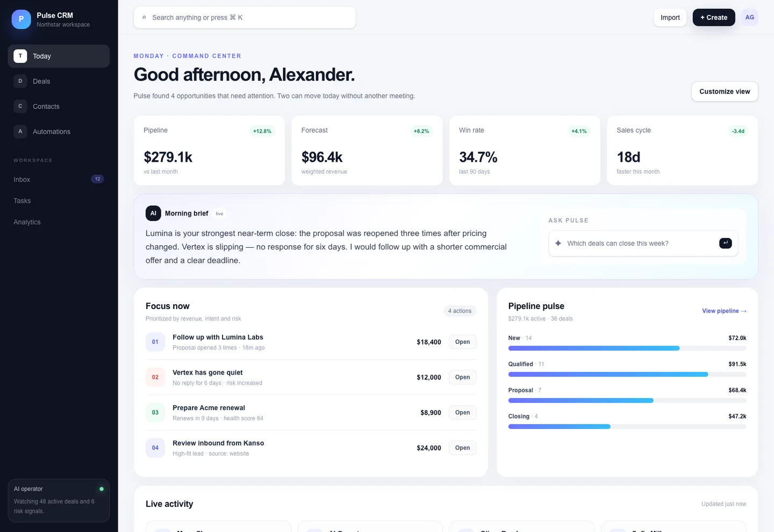Screen dimensions: 774x532
Task: Click the Closing stage progress bar
Action: click(x=627, y=427)
